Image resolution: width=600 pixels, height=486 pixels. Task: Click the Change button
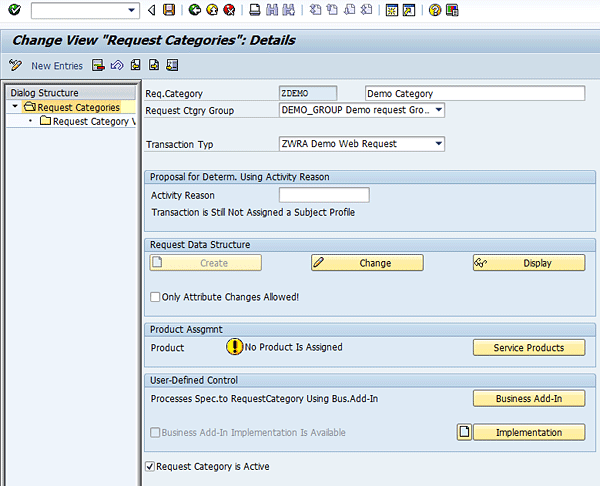367,263
